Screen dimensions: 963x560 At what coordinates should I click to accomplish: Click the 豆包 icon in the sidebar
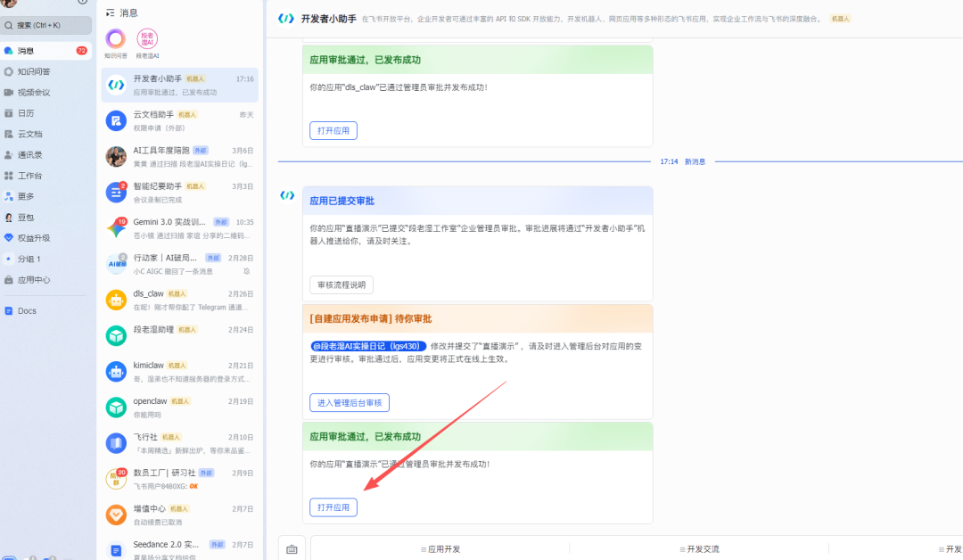point(9,218)
